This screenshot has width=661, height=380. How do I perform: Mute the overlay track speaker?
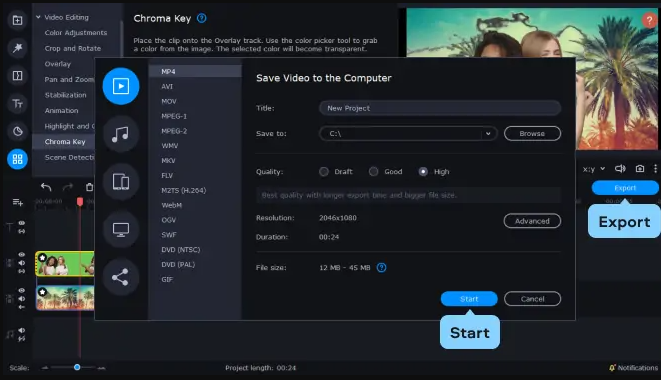click(21, 263)
